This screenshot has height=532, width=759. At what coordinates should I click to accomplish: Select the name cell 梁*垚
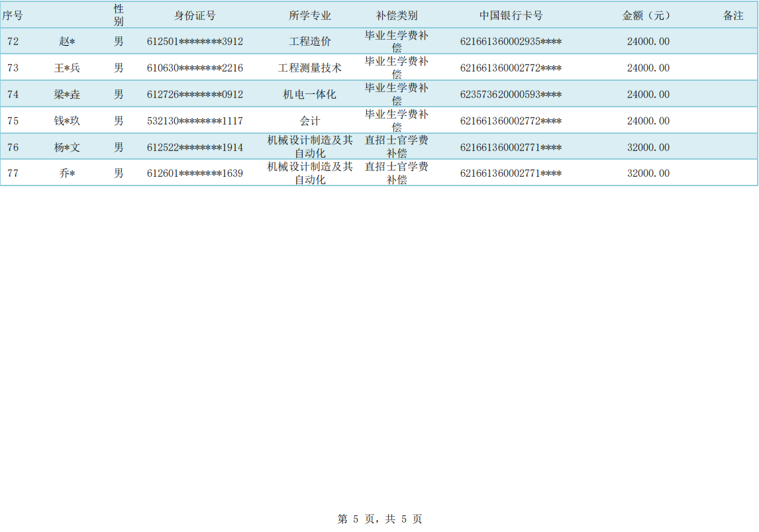(x=67, y=95)
